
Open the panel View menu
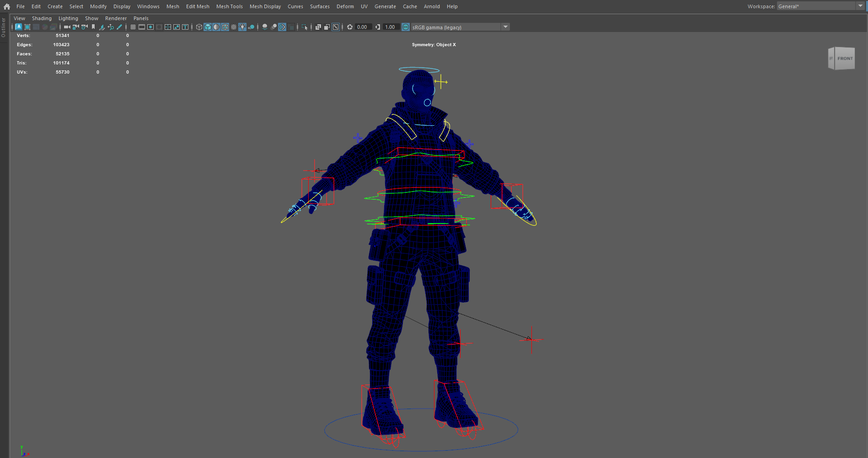coord(19,18)
